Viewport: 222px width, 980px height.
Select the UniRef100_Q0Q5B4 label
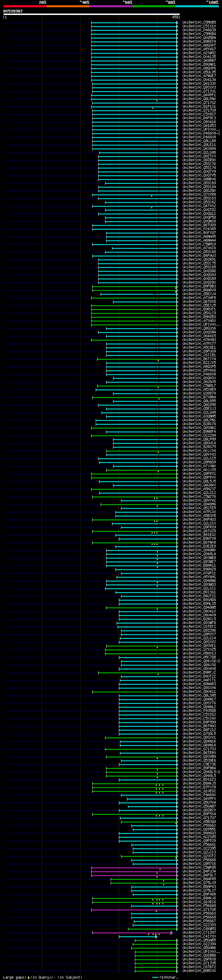click(199, 38)
